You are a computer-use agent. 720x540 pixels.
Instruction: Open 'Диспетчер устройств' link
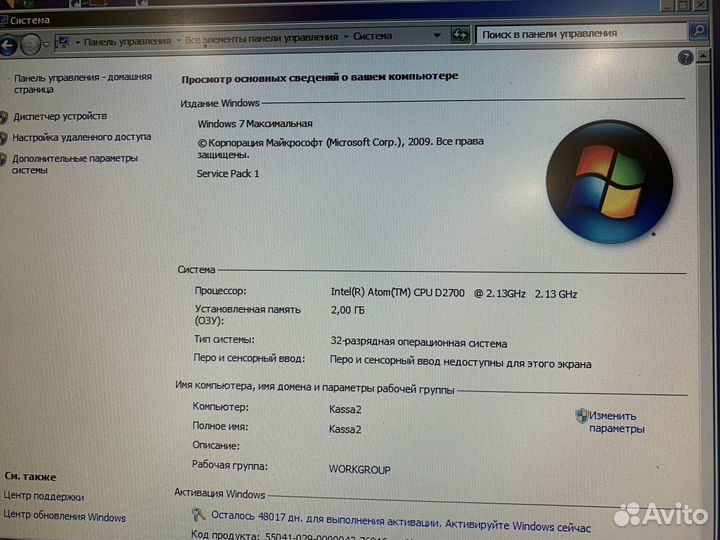pos(60,116)
